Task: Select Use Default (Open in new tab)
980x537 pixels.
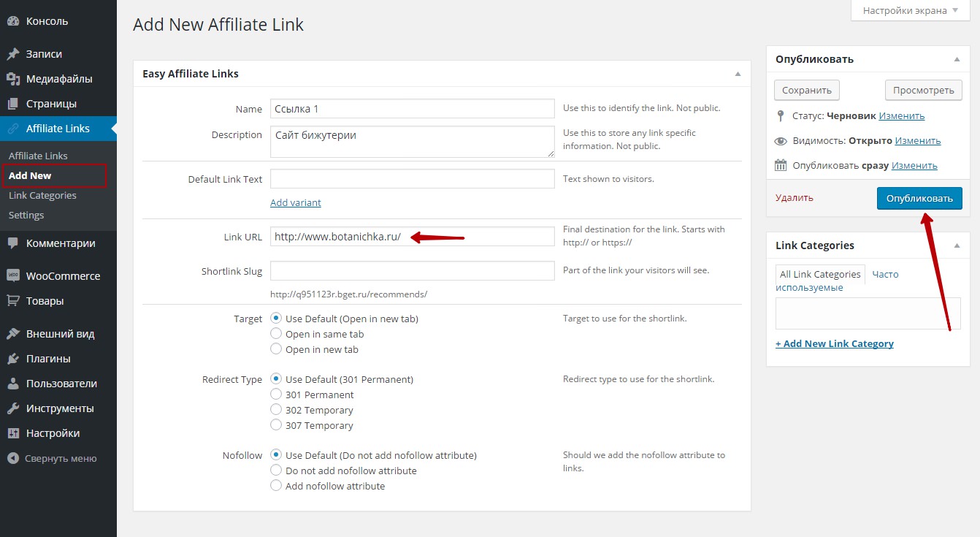Action: [x=276, y=319]
